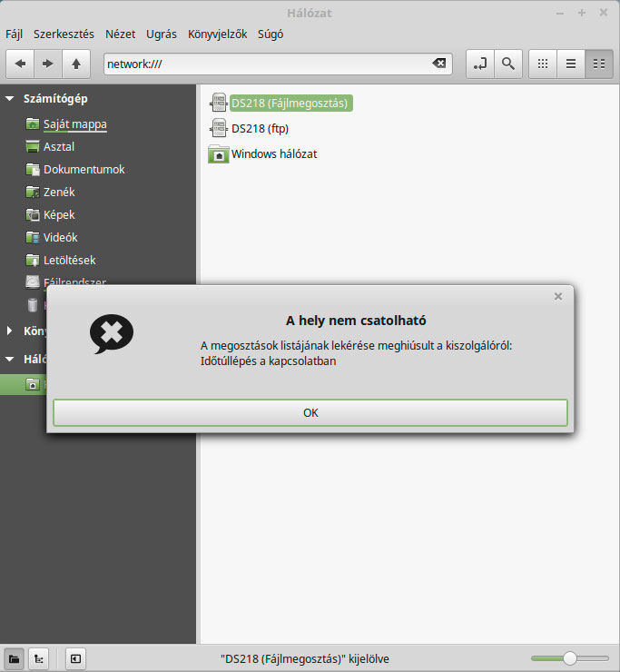
Task: Switch to compact view
Action: point(598,64)
